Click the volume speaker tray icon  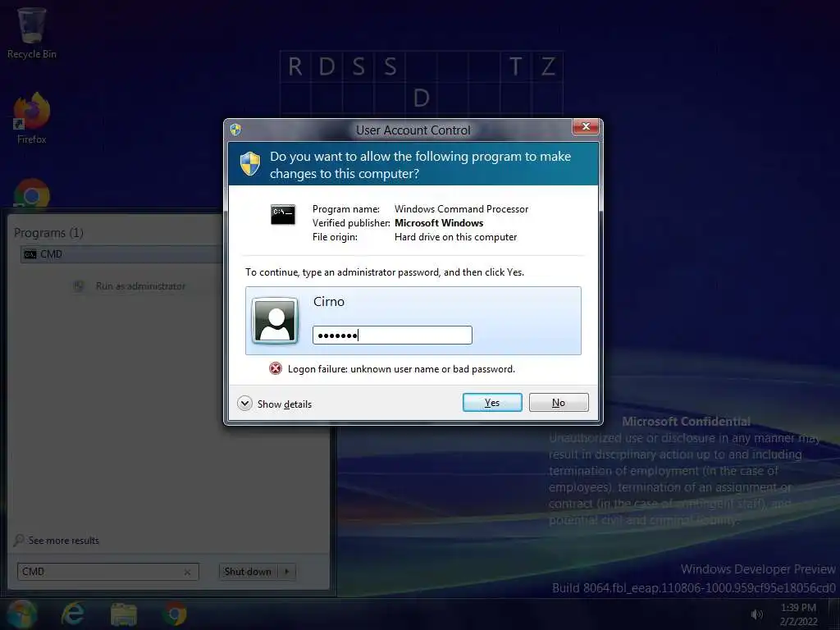tap(756, 614)
